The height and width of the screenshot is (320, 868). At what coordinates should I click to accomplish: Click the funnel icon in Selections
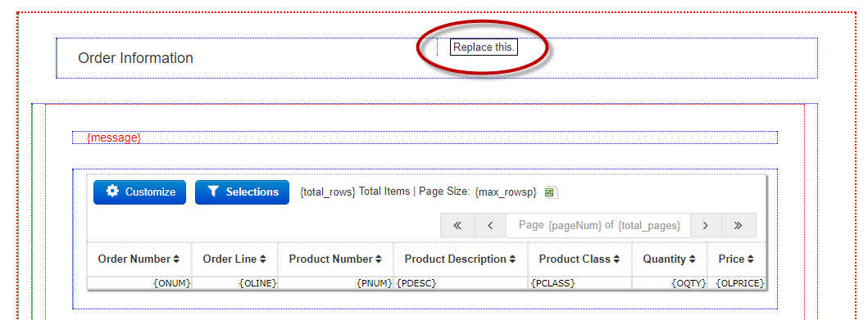click(x=214, y=192)
